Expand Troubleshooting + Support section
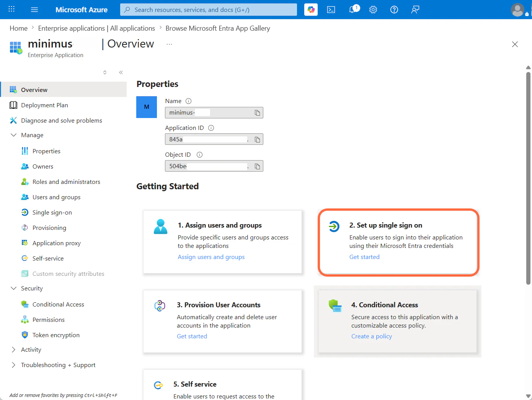 [x=14, y=365]
